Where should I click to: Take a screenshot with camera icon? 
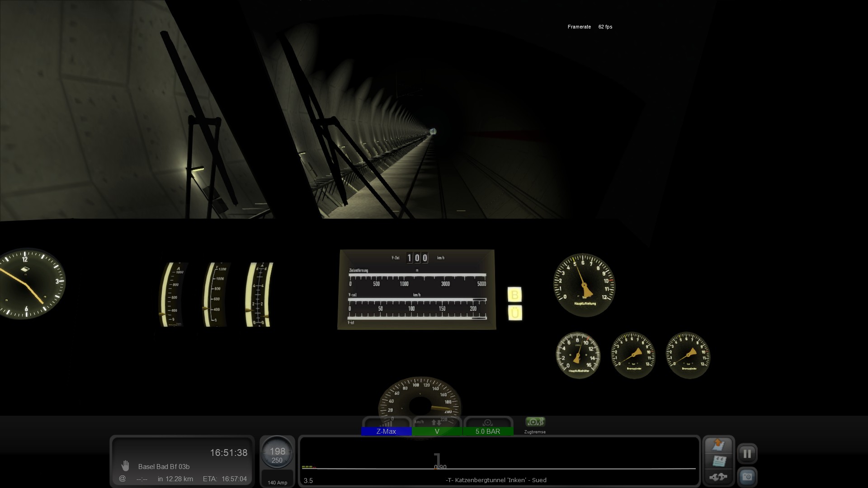[747, 477]
